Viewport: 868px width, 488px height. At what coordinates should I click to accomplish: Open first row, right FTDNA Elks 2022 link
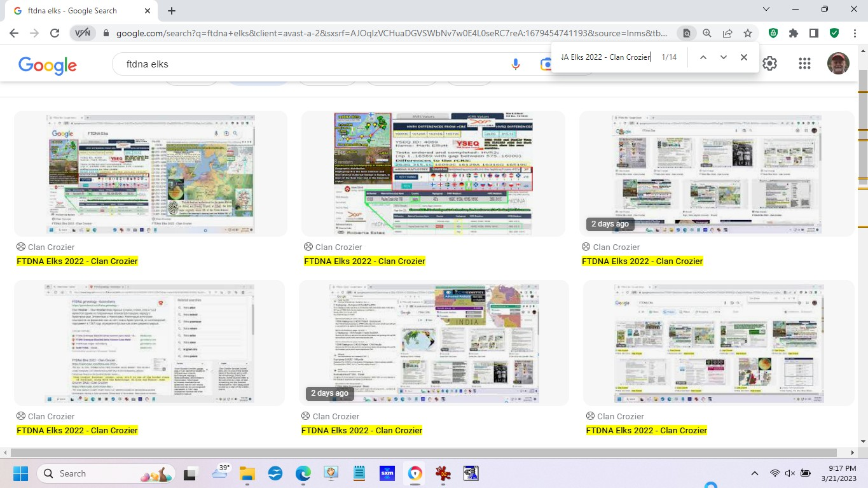(x=642, y=261)
